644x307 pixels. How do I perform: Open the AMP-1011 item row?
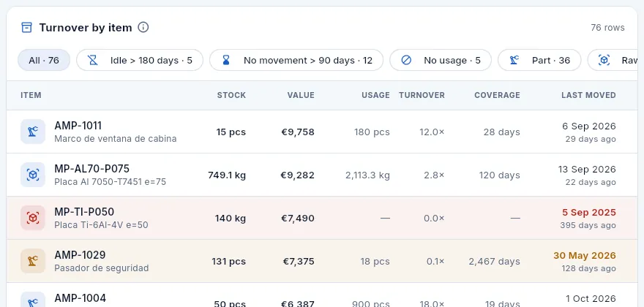point(322,132)
